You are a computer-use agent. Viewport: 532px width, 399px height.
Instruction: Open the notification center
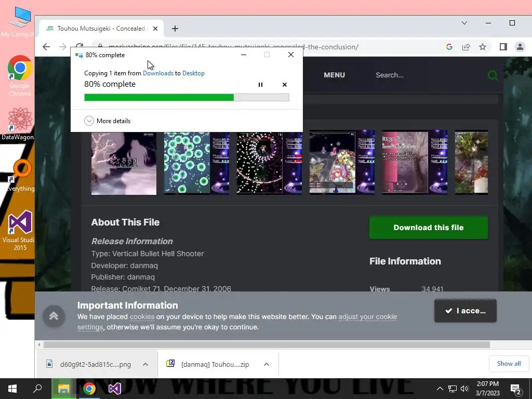point(516,389)
